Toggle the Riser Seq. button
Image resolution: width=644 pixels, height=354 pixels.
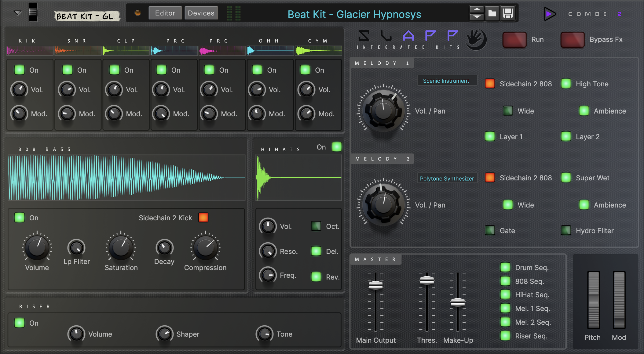[x=505, y=336]
